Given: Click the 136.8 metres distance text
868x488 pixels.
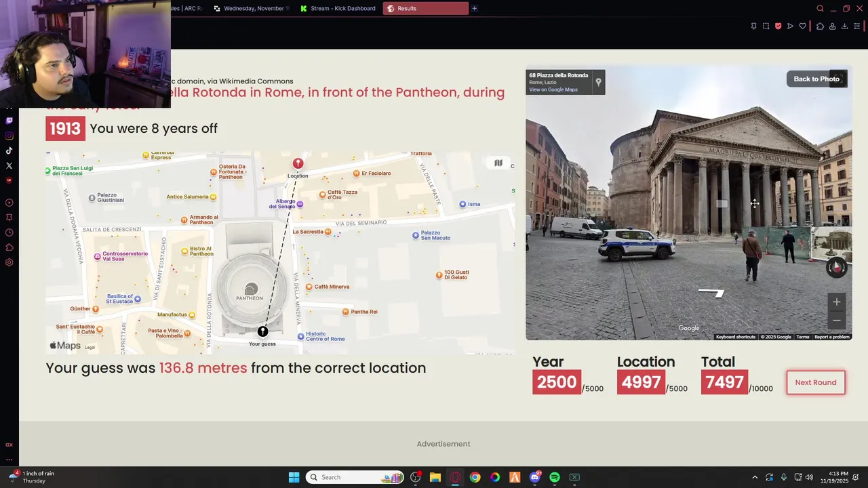Looking at the screenshot, I should pyautogui.click(x=203, y=368).
